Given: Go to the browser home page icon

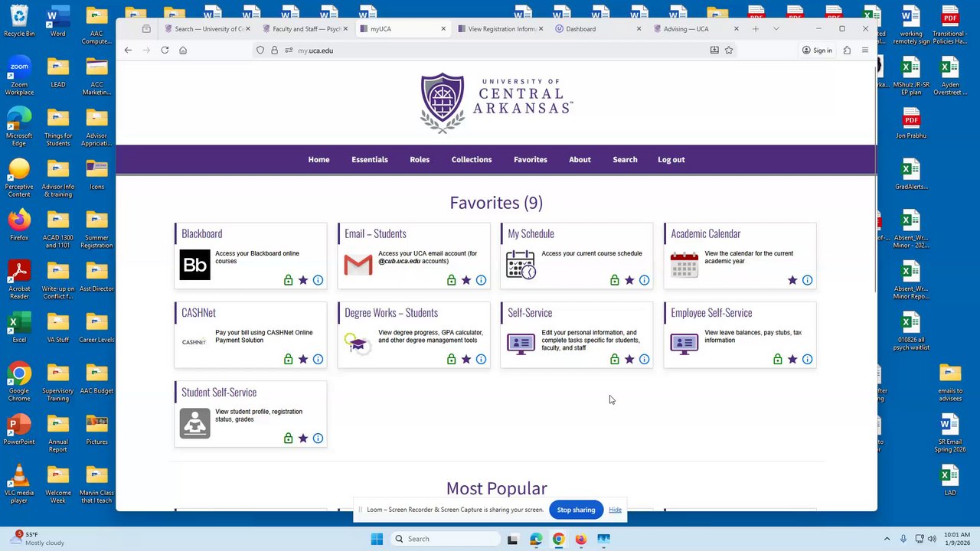Looking at the screenshot, I should 183,51.
